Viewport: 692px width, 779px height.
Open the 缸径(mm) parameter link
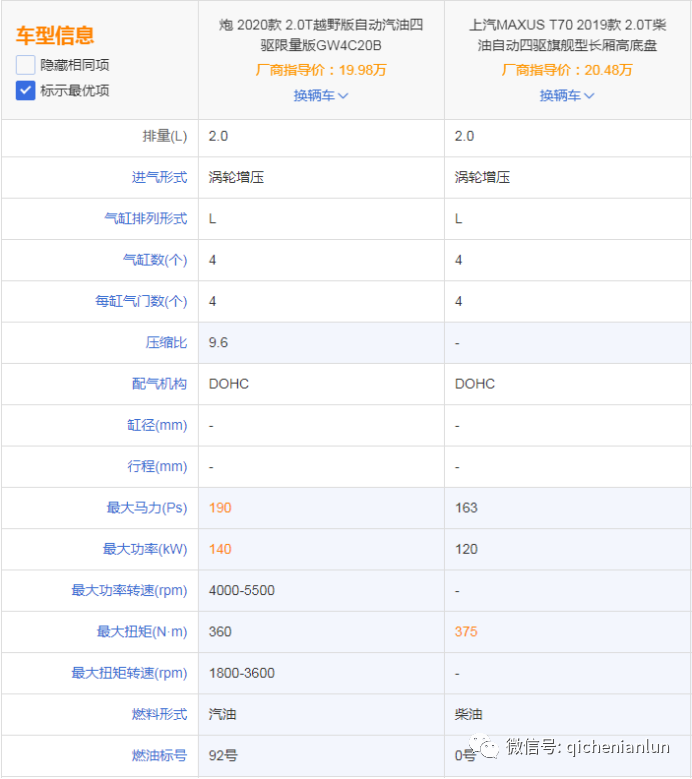coord(157,425)
